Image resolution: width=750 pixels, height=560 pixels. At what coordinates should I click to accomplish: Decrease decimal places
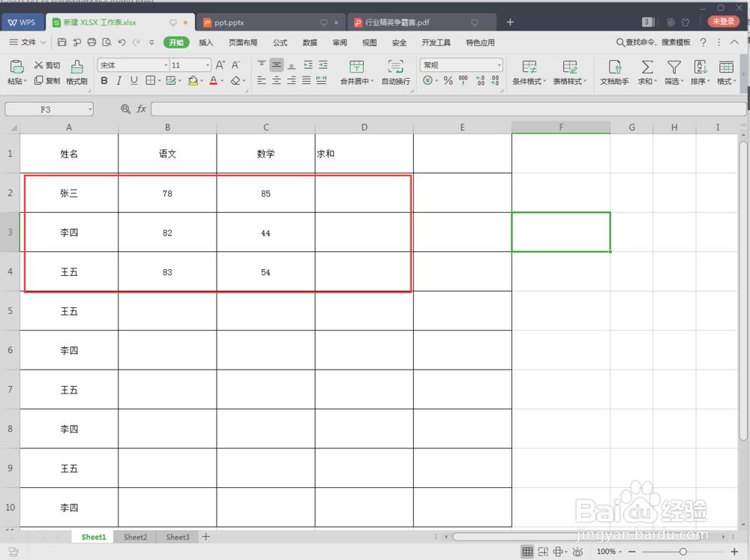[494, 80]
